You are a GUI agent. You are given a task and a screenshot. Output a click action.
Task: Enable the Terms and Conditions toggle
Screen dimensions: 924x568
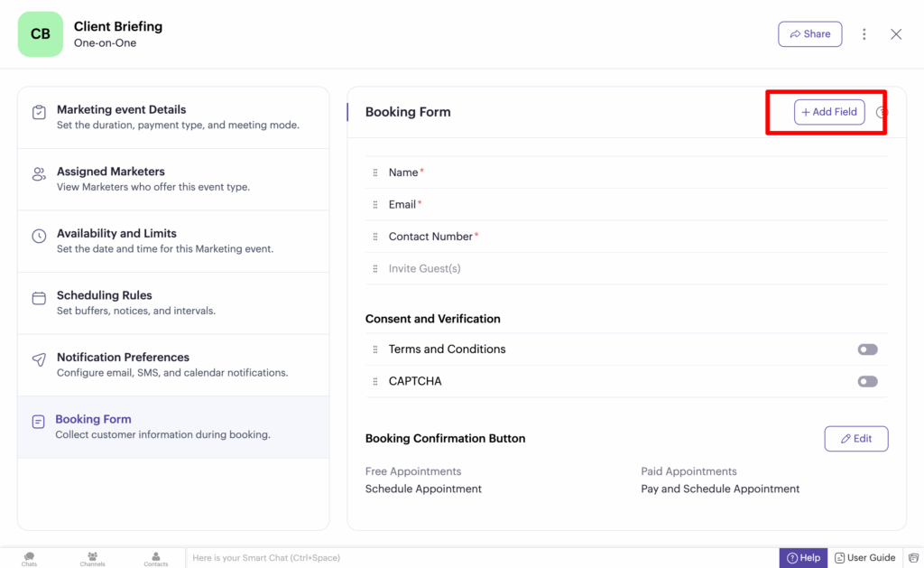click(x=867, y=349)
